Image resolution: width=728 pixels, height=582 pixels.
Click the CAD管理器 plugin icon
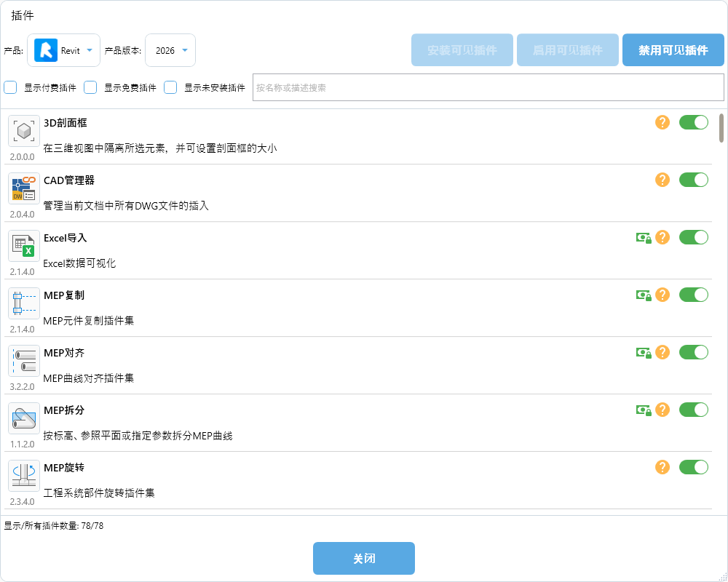tap(24, 188)
